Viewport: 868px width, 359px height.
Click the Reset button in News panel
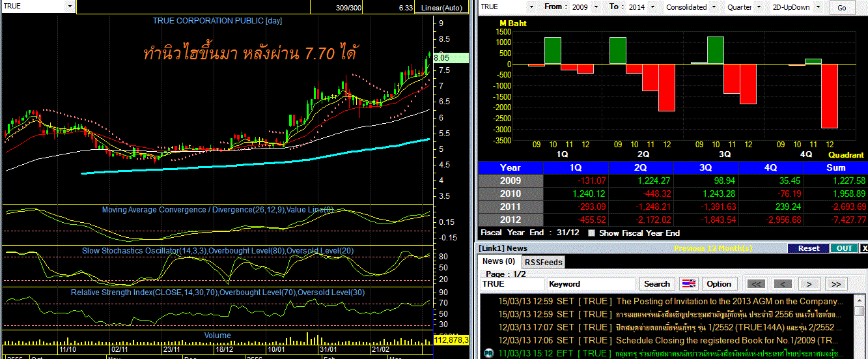click(808, 248)
